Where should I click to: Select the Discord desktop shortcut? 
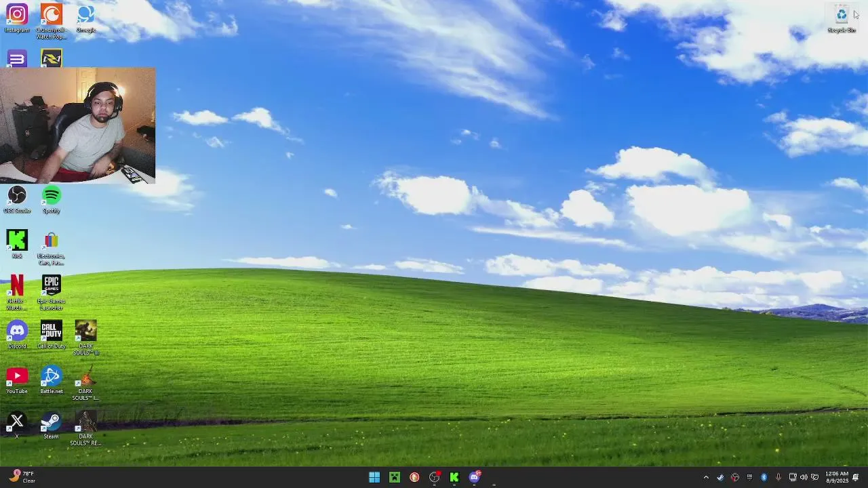point(17,335)
